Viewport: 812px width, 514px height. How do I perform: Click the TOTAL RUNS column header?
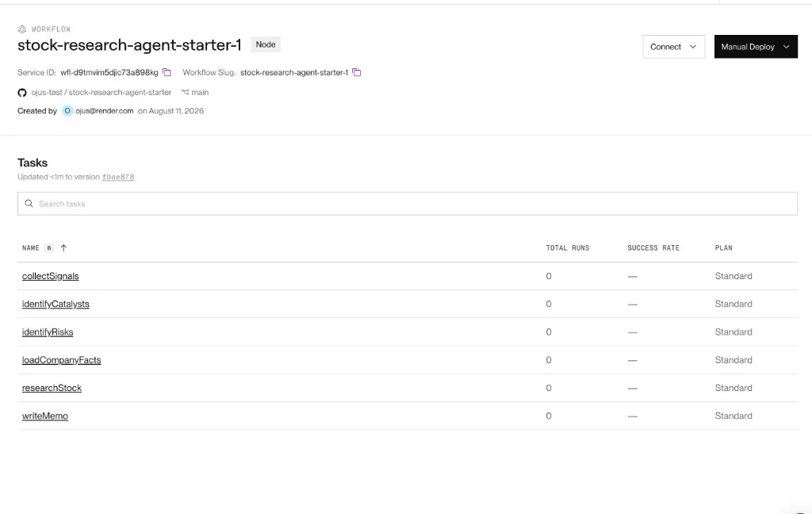coord(568,247)
